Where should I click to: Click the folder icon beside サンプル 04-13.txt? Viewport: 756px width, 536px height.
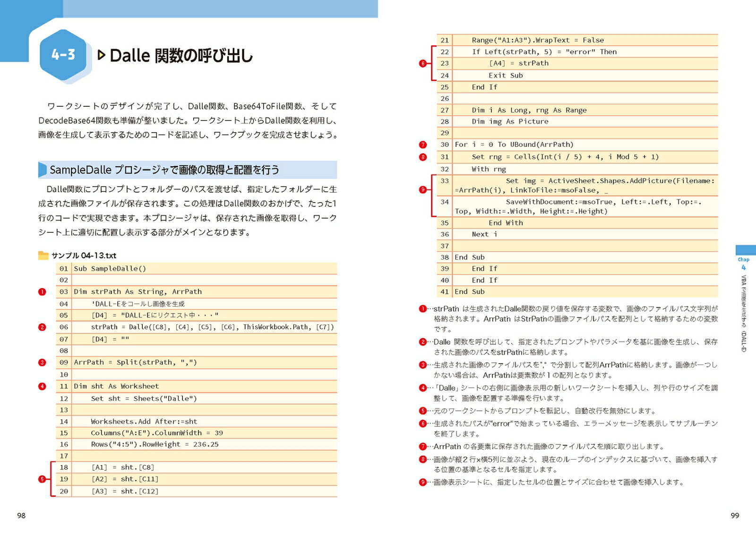[x=43, y=255]
